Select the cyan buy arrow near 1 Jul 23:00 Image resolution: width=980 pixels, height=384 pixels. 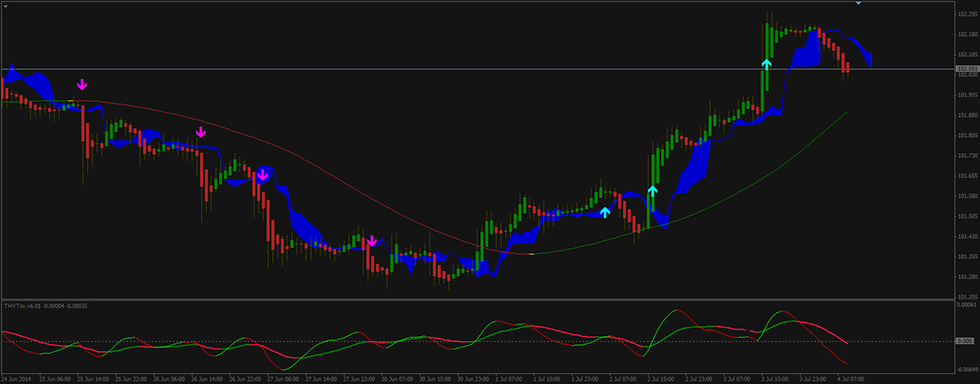point(604,212)
